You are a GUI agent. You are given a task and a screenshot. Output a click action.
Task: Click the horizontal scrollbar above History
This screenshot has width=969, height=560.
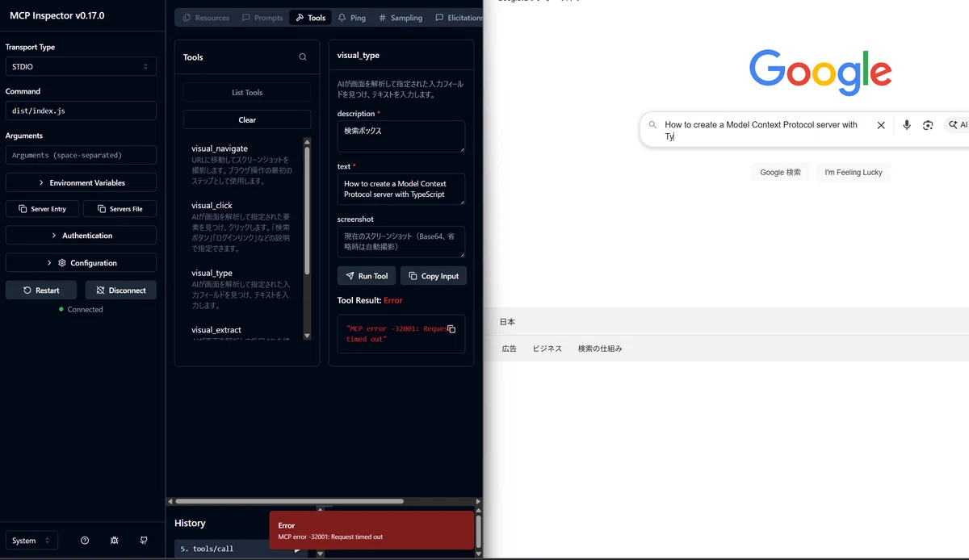coord(289,501)
